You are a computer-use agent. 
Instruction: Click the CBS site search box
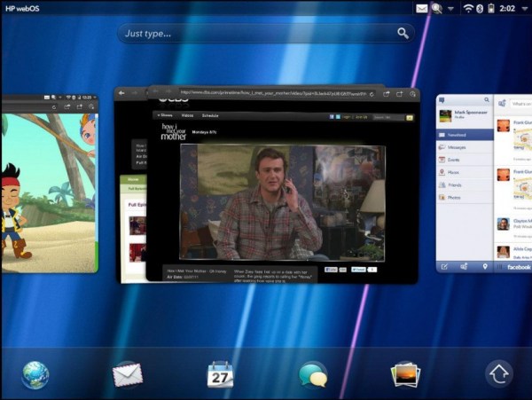click(389, 117)
